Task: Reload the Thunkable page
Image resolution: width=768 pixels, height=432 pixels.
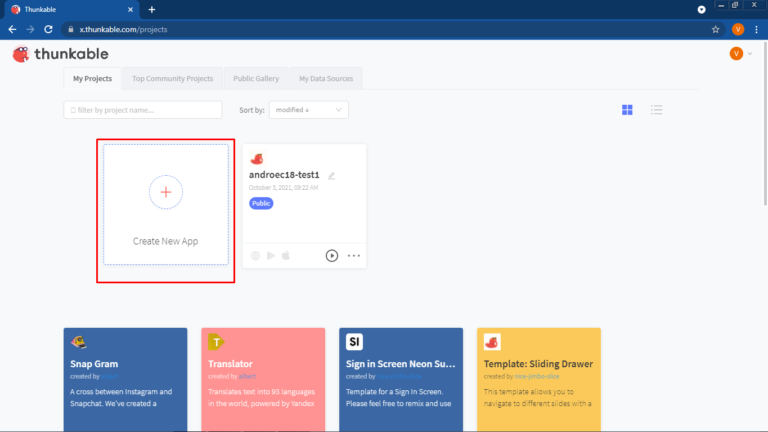Action: (48, 29)
